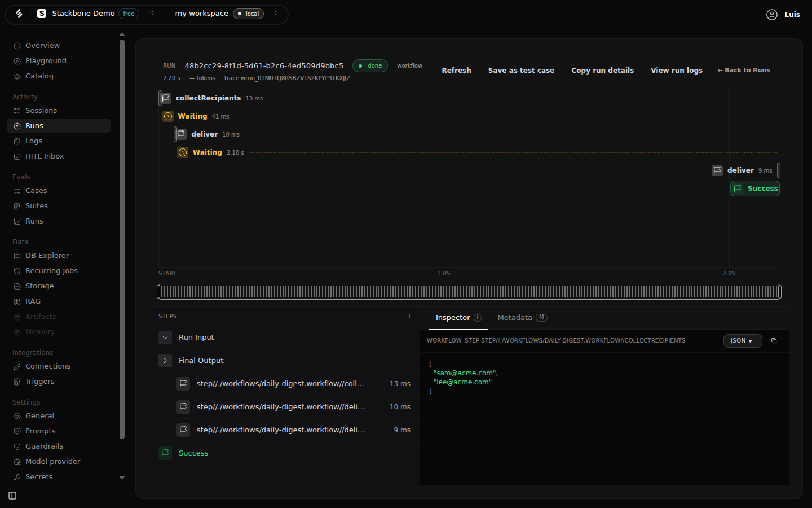Click the RAG icon
812x508 pixels.
tap(17, 301)
